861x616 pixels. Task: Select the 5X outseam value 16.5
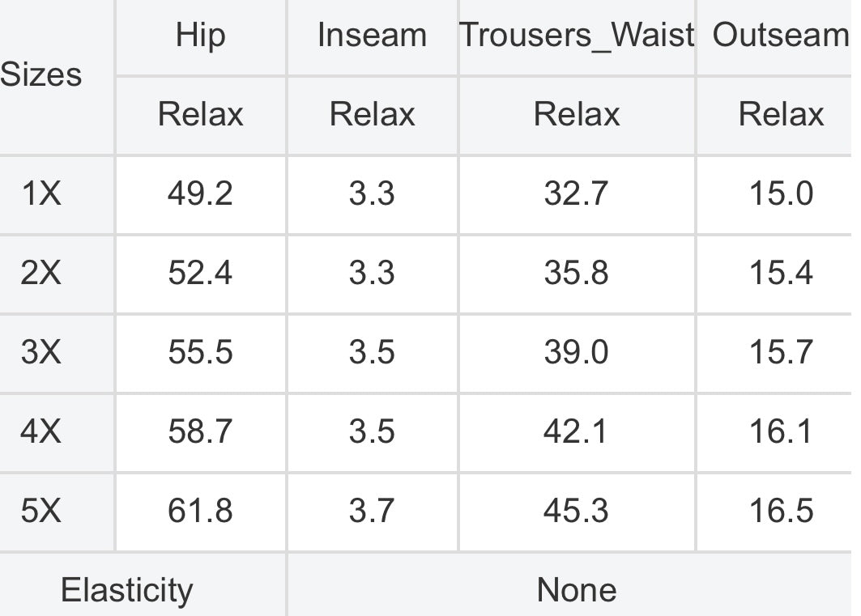click(x=781, y=512)
